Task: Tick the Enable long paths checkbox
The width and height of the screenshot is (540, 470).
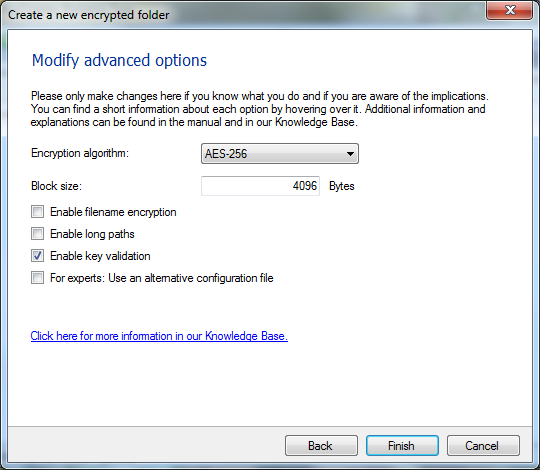Action: tap(38, 234)
